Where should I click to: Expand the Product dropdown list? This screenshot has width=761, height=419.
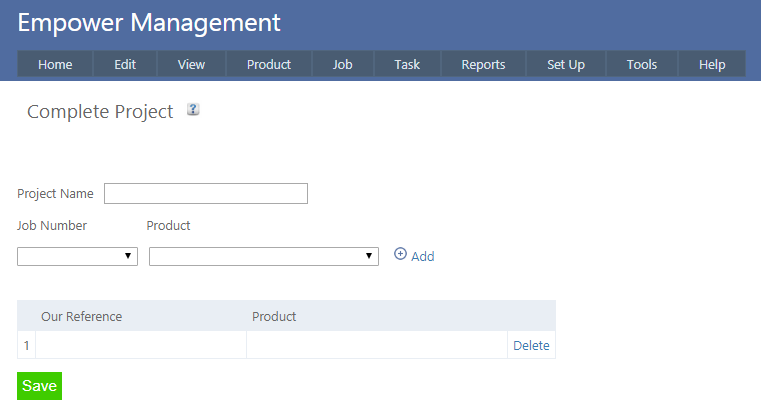pyautogui.click(x=264, y=257)
